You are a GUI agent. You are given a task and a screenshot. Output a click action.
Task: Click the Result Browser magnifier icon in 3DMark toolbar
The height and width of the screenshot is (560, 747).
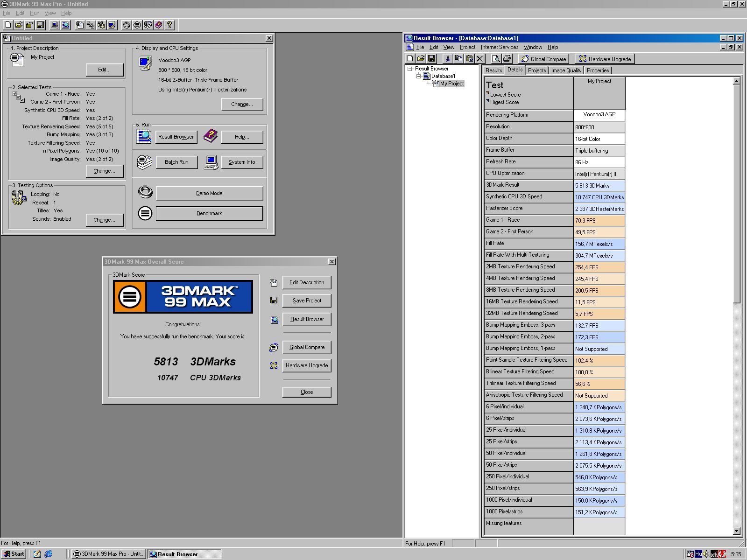pyautogui.click(x=65, y=25)
